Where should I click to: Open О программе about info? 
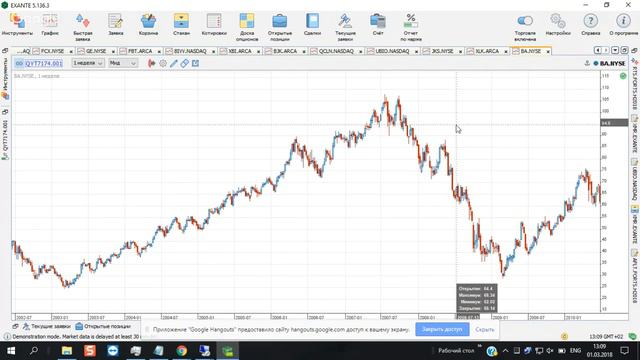click(623, 24)
